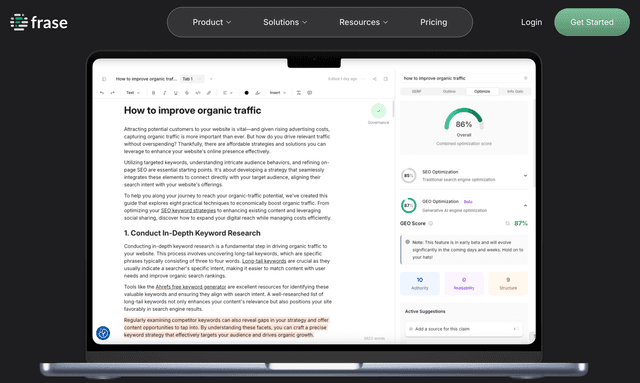
Task: Toggle bold formatting in the editor
Action: click(153, 93)
